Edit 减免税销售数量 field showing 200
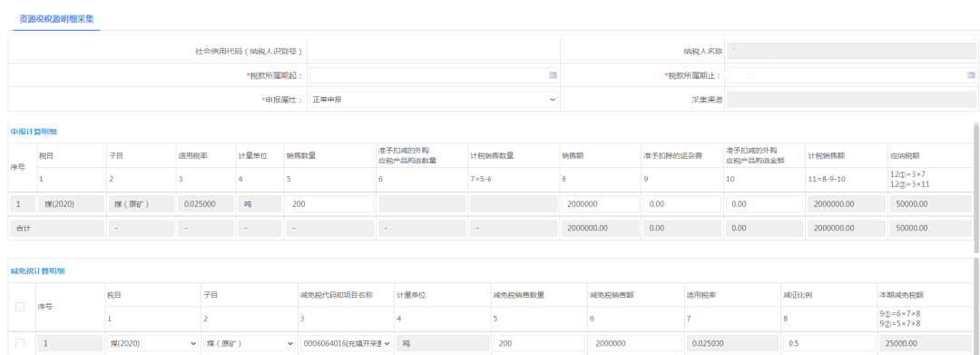 [x=539, y=343]
